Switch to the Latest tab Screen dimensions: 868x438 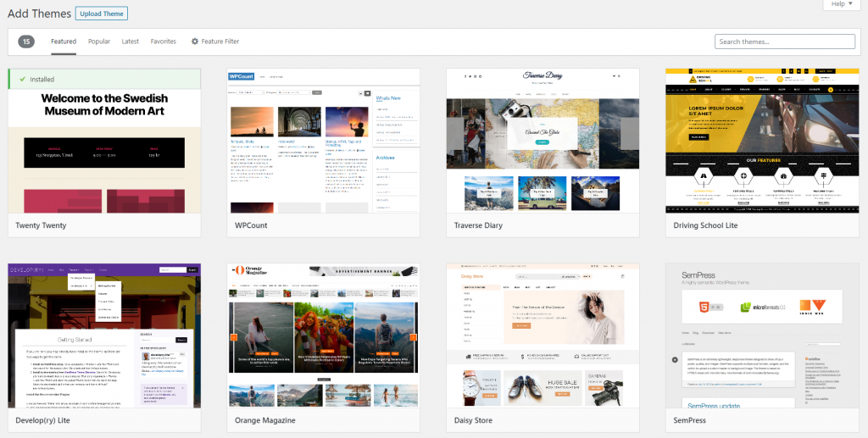[130, 42]
